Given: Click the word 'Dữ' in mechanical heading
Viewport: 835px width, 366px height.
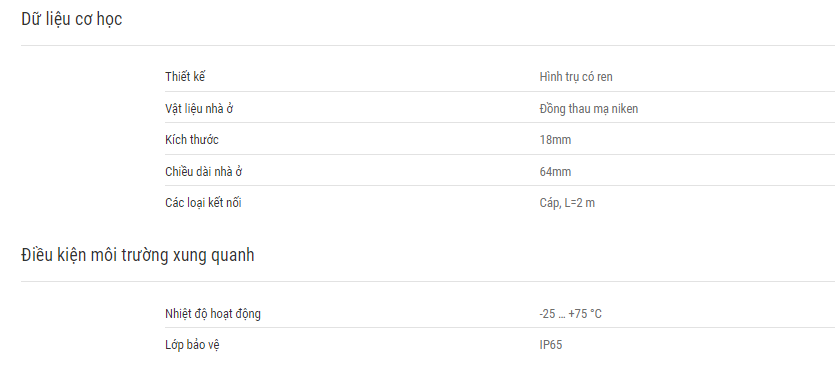Looking at the screenshot, I should click(x=30, y=19).
